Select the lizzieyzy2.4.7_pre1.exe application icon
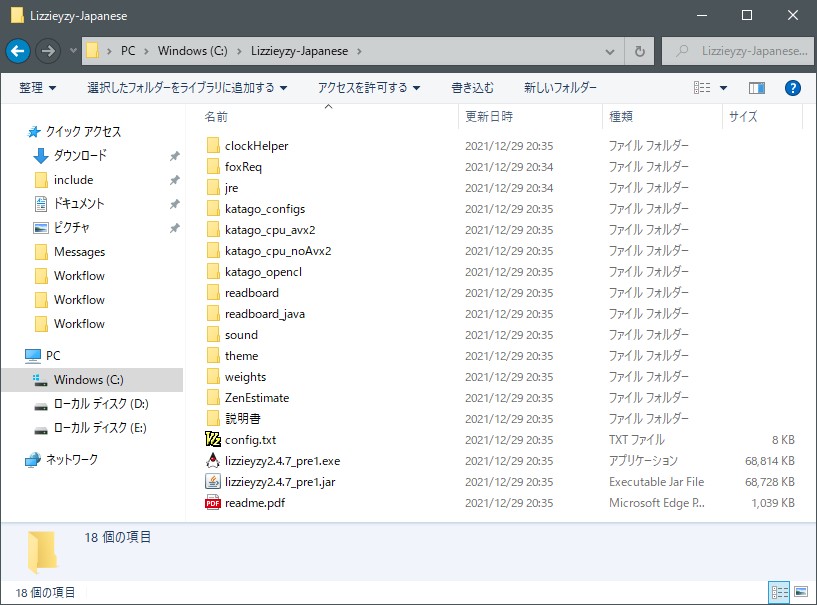Screen dimensions: 817x605 (x=213, y=461)
